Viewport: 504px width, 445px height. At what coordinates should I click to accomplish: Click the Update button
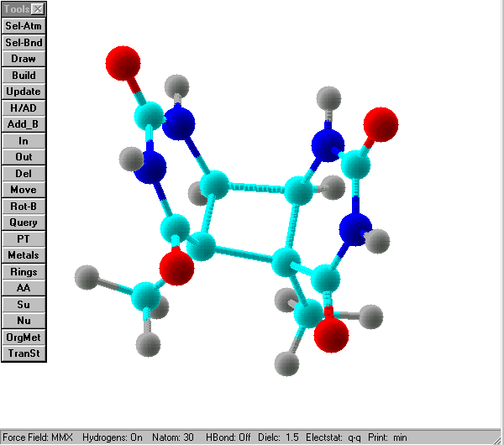24,92
